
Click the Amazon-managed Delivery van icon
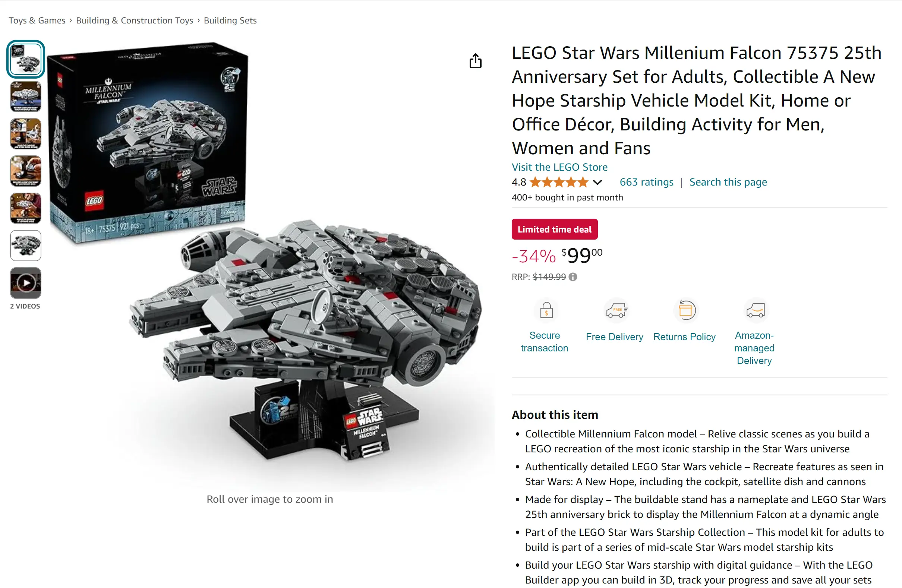coord(756,310)
